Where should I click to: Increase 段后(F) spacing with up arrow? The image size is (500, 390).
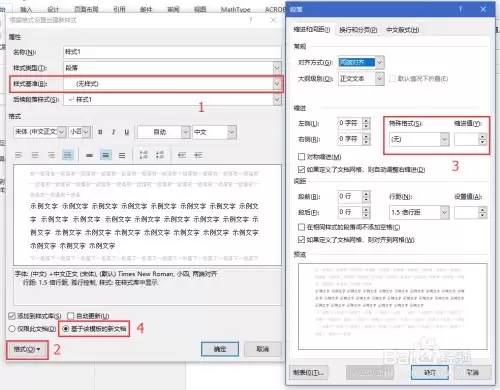(366, 209)
